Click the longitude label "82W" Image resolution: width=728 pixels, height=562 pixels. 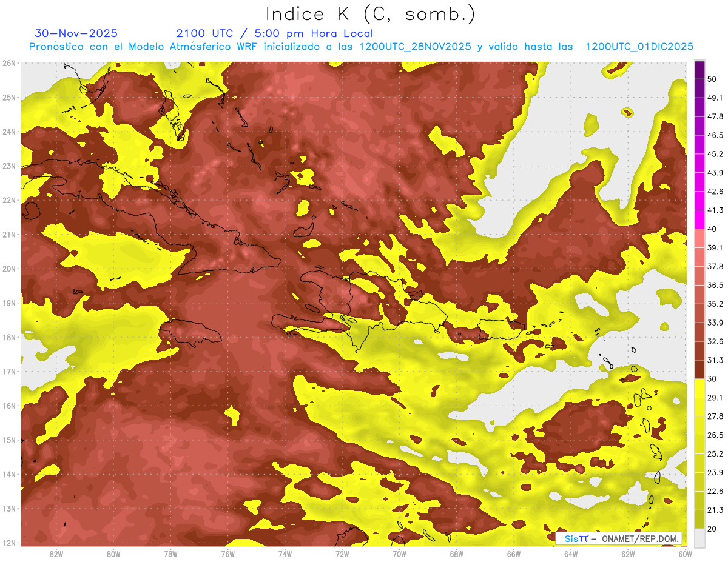pyautogui.click(x=56, y=554)
